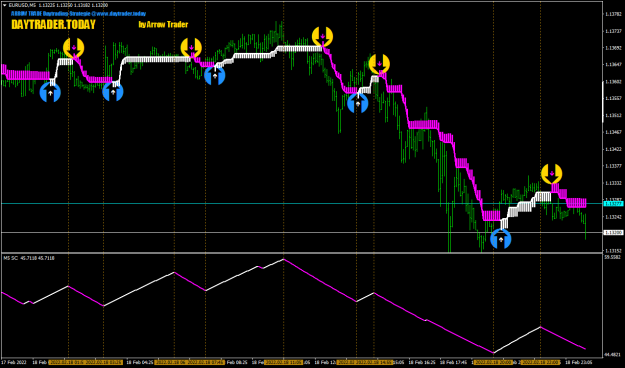Select the MS SC 45.7118 indicator label

pyautogui.click(x=29, y=258)
